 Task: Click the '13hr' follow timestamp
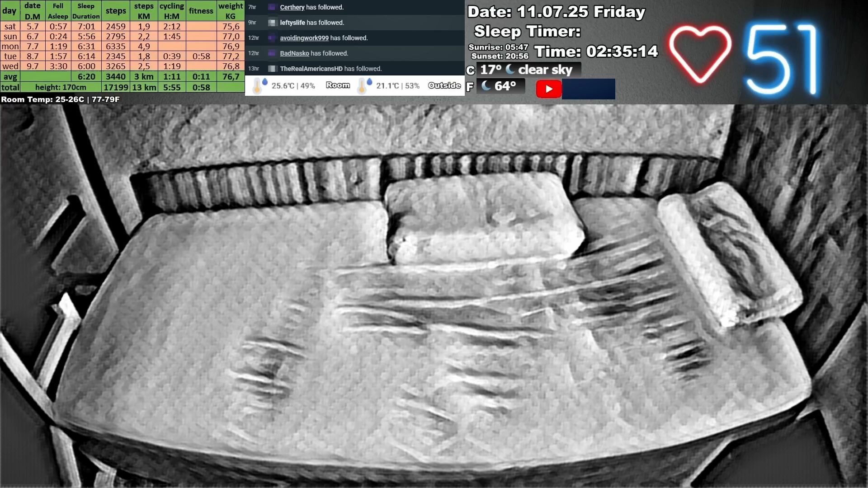click(x=254, y=69)
